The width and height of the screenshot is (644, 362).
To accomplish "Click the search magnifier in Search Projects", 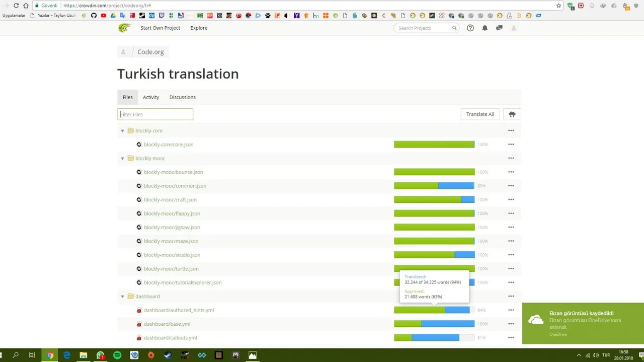I will (x=454, y=28).
